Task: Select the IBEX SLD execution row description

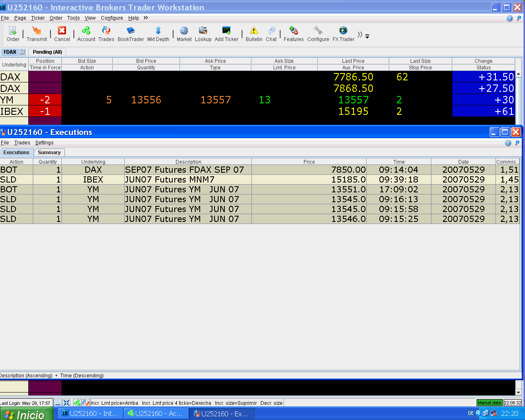Action: click(x=188, y=180)
